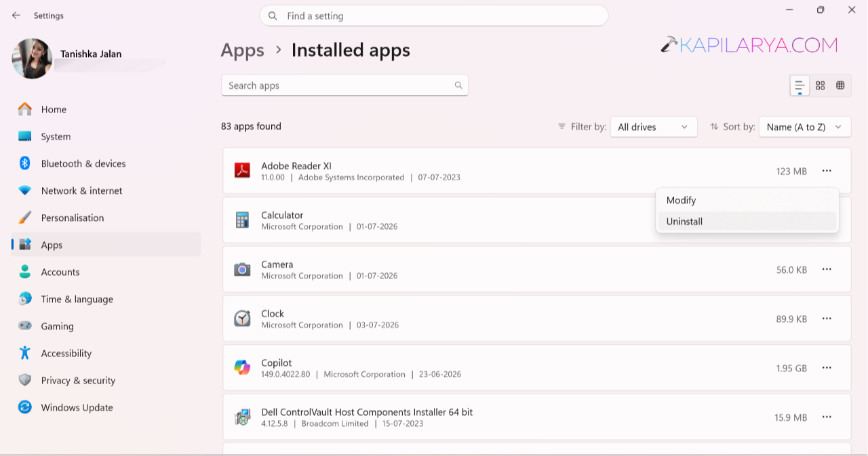Viewport: 868px width, 456px height.
Task: Click the Copilot app name
Action: pyautogui.click(x=277, y=363)
